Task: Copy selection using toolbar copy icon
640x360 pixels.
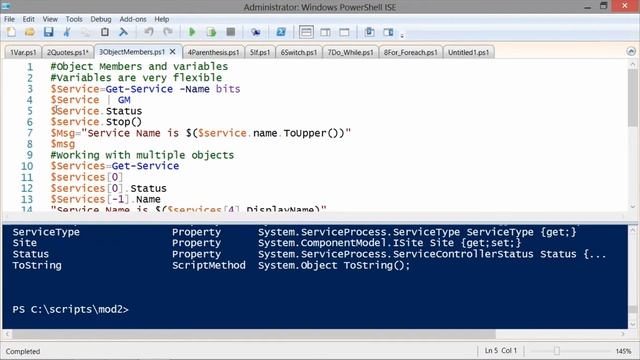Action: pyautogui.click(x=86, y=32)
